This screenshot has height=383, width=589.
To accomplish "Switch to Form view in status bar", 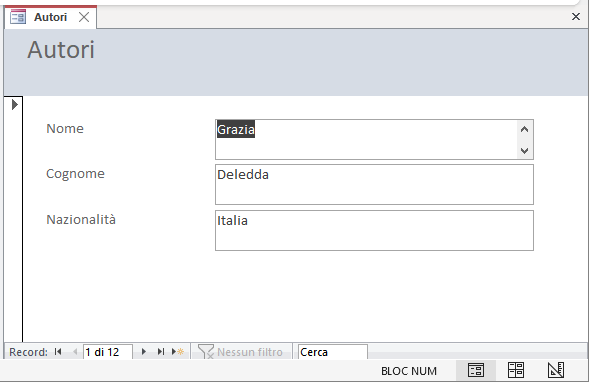I will pyautogui.click(x=476, y=370).
